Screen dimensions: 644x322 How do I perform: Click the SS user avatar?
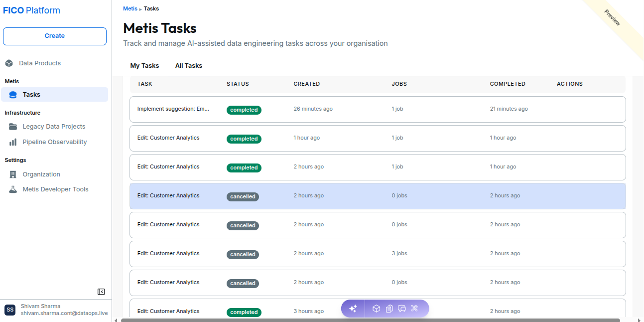(x=10, y=310)
